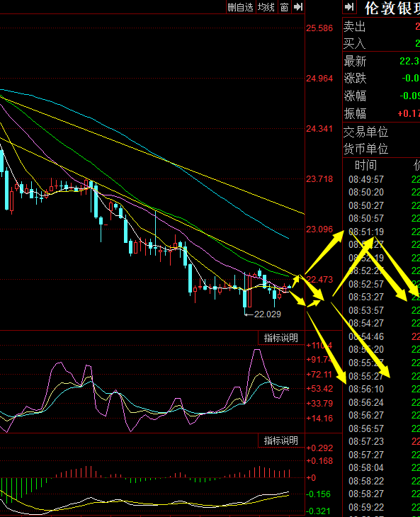Click the 卖出 sell price row
The image size is (420, 517).
(x=382, y=26)
